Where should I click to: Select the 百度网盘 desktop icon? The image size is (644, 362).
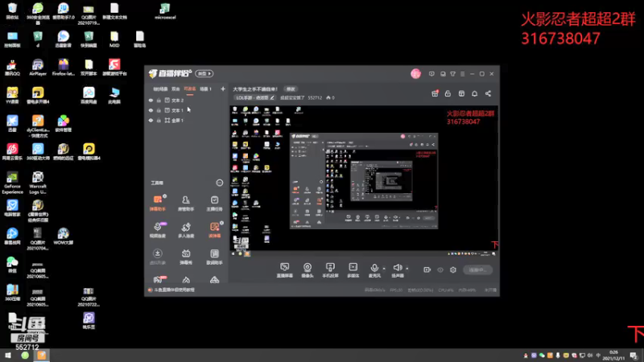point(89,95)
